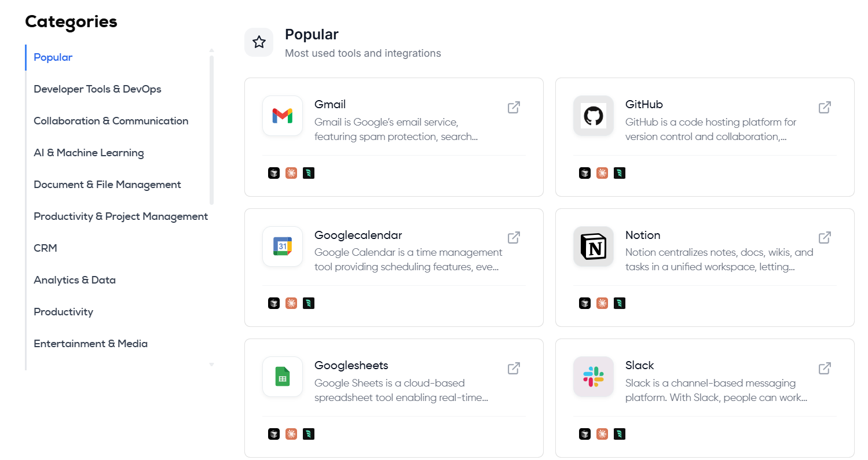Image resolution: width=868 pixels, height=460 pixels.
Task: Select the CRM category
Action: pos(45,248)
